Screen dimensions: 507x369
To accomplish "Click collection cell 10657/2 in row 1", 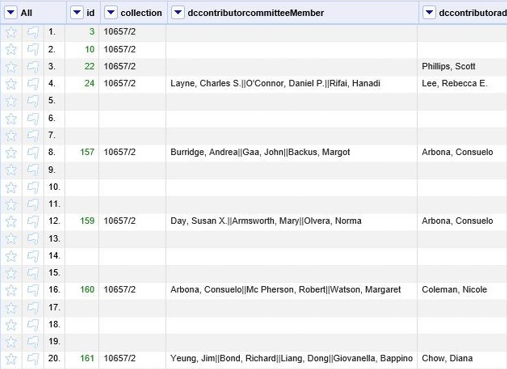I will coord(120,32).
